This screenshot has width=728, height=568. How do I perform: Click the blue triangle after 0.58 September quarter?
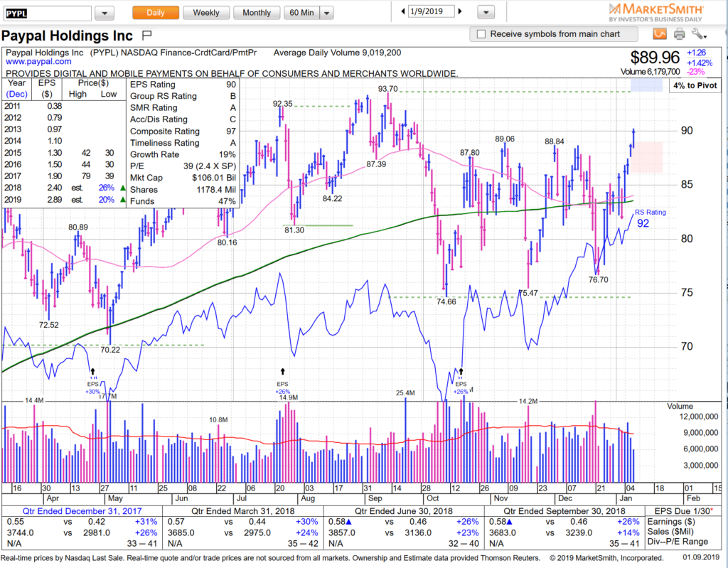pyautogui.click(x=509, y=522)
